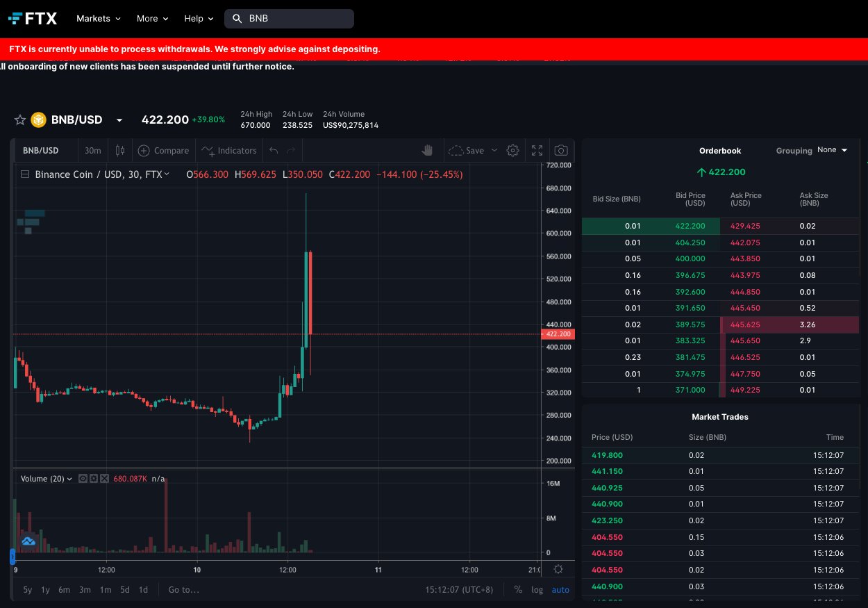This screenshot has width=868, height=608.
Task: Select the candlestick chart style icon
Action: (119, 150)
